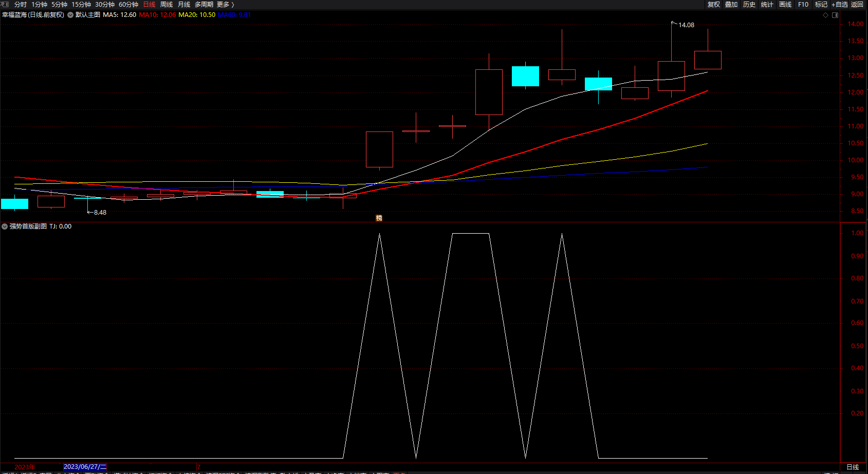Viewport: 868px width, 474px height.
Task: Expand the 强势首版副图 indicator dropdown
Action: tap(5, 226)
